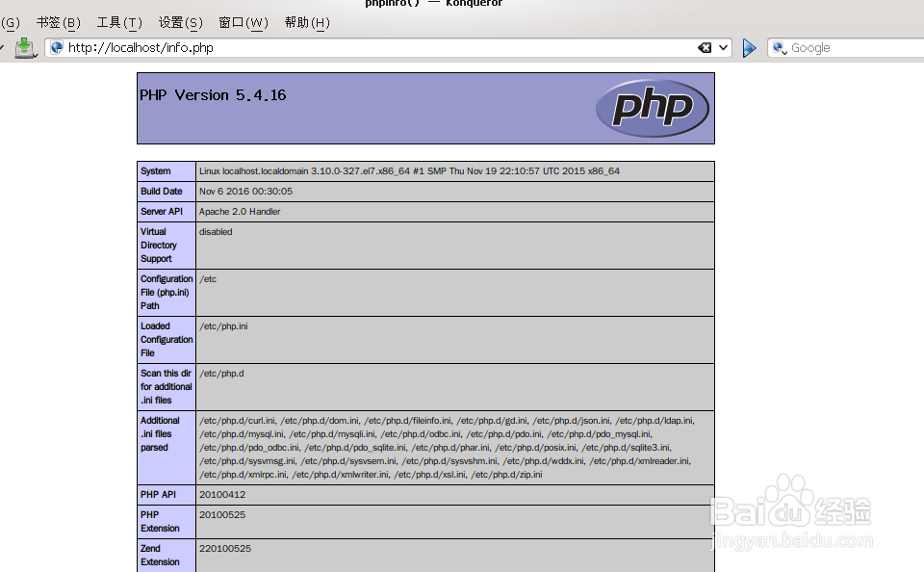Open the 设置(S) settings menu
This screenshot has width=924, height=572.
[181, 22]
